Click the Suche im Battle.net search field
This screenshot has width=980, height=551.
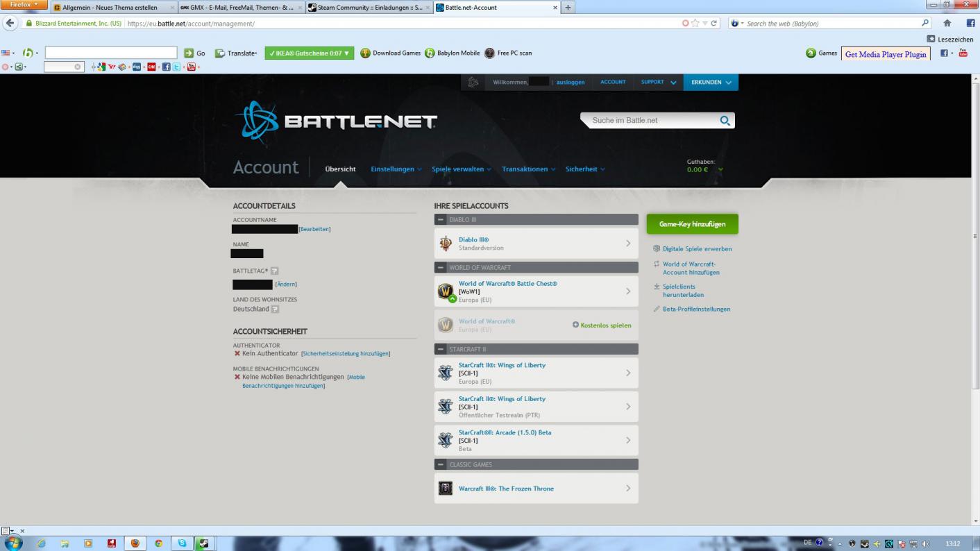649,121
